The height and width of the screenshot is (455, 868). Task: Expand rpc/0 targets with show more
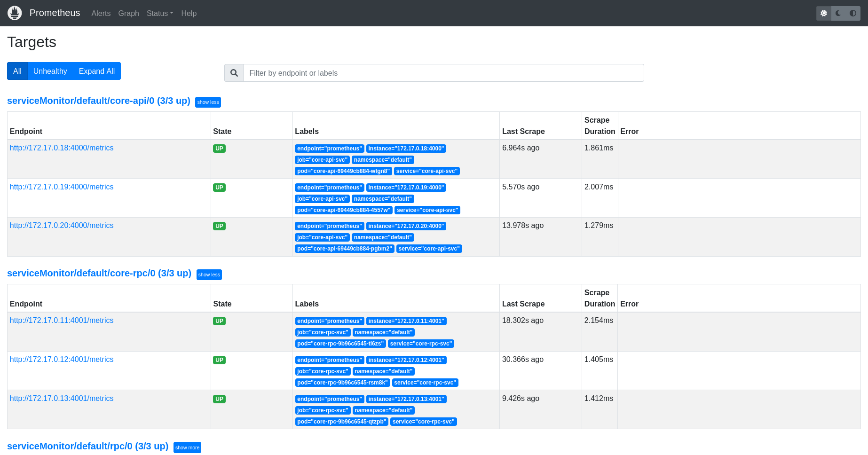click(187, 447)
